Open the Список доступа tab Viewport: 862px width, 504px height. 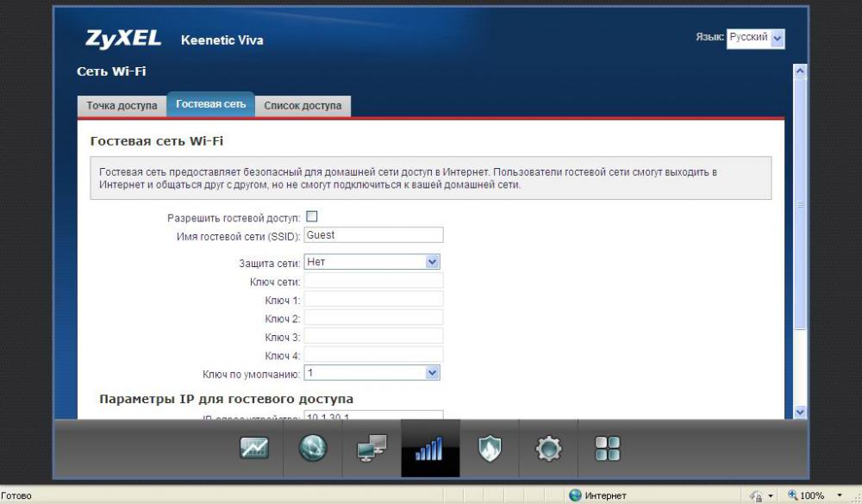coord(303,105)
